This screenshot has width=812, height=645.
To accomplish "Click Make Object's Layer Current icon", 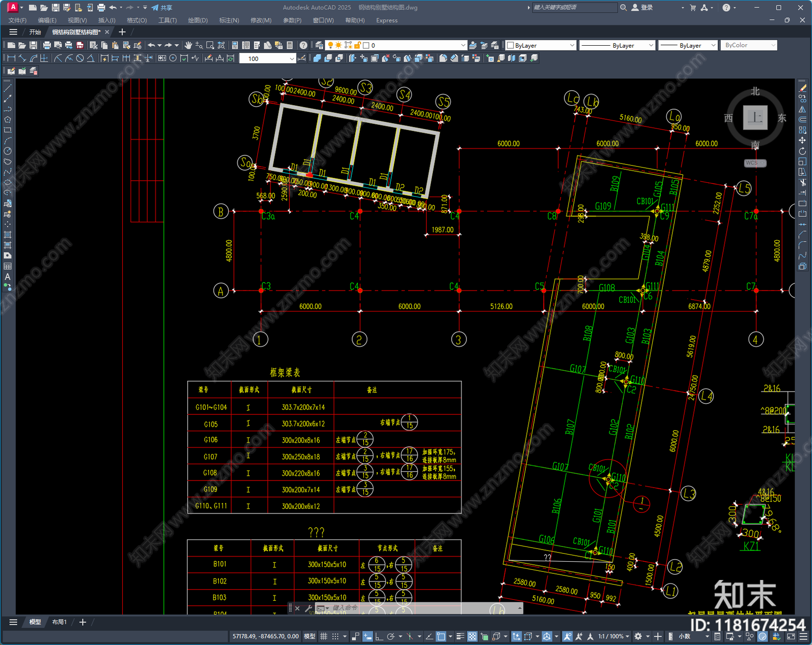I will point(473,45).
